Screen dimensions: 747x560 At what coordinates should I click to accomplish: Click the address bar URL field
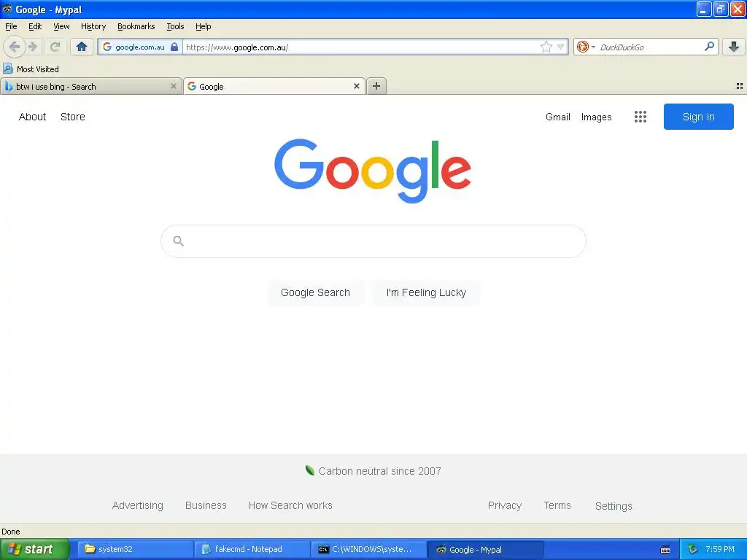[361, 47]
